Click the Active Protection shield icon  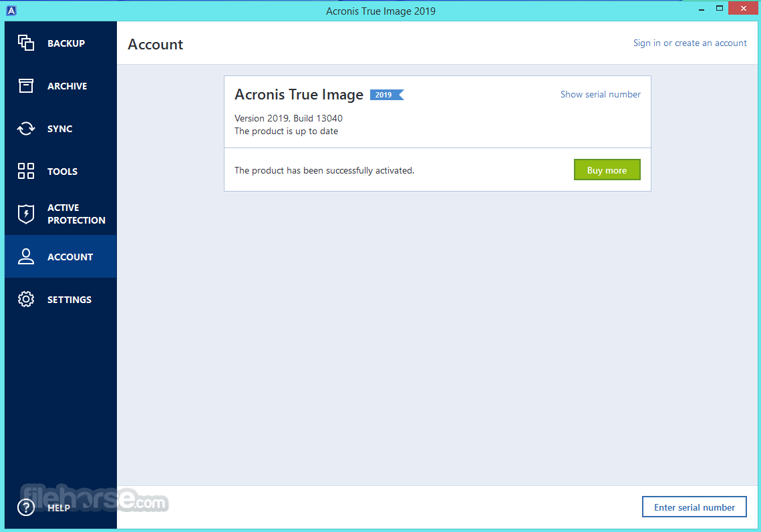tap(25, 214)
